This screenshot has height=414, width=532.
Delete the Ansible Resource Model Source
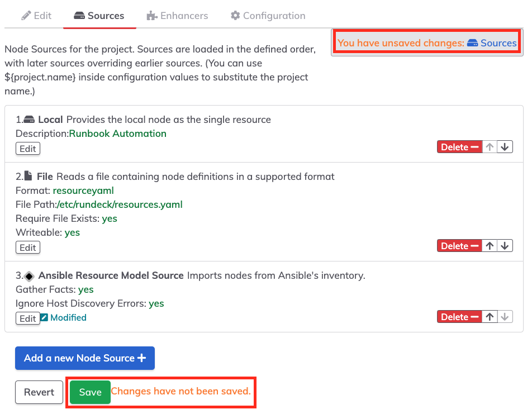[x=460, y=317]
